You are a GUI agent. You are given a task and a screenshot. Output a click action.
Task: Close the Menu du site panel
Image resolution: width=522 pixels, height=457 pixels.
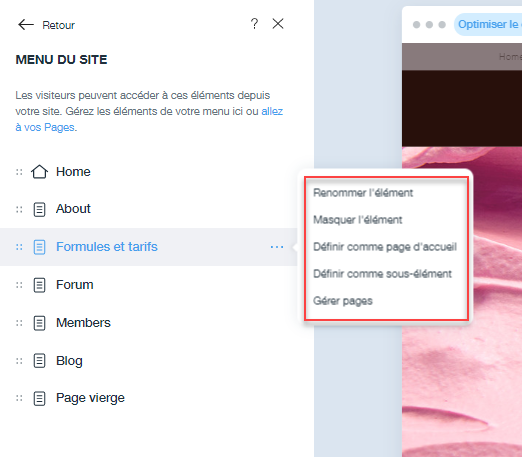(278, 24)
